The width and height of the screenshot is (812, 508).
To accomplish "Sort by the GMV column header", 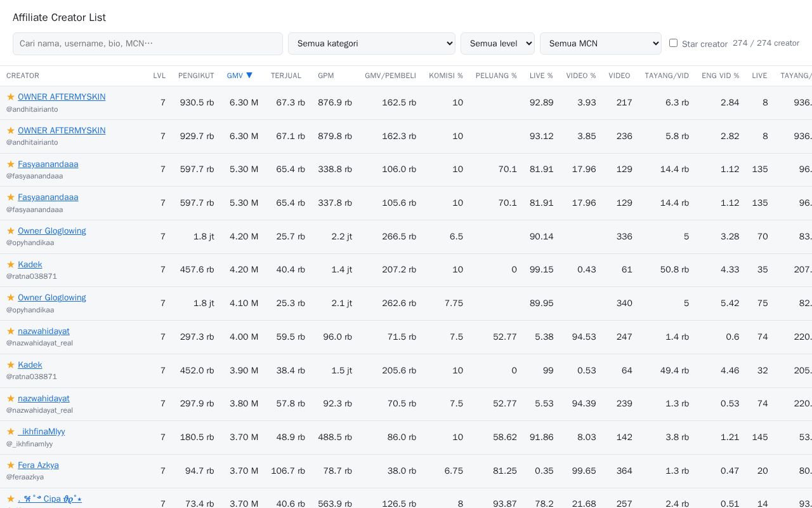I will tap(240, 76).
